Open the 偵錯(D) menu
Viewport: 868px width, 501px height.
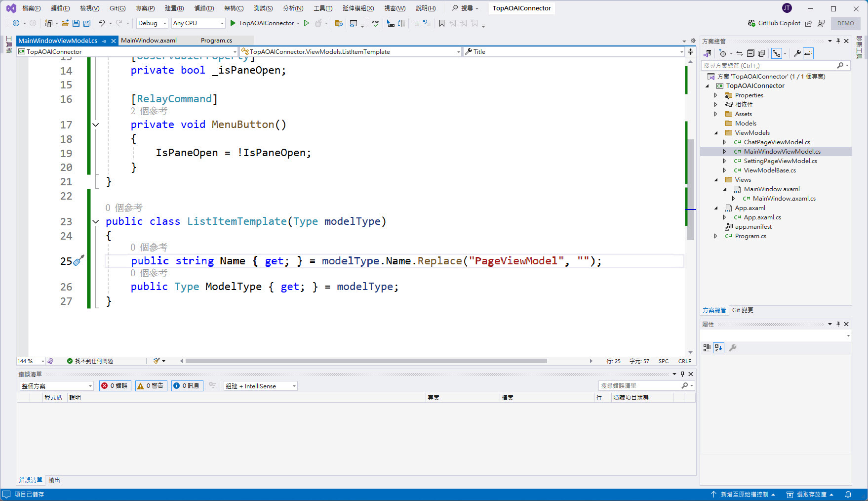(204, 8)
